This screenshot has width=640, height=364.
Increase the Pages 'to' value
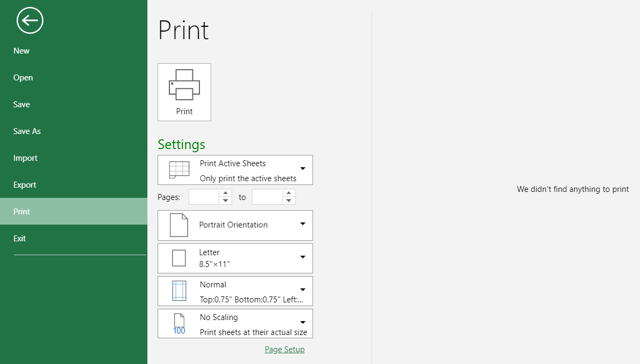click(288, 193)
